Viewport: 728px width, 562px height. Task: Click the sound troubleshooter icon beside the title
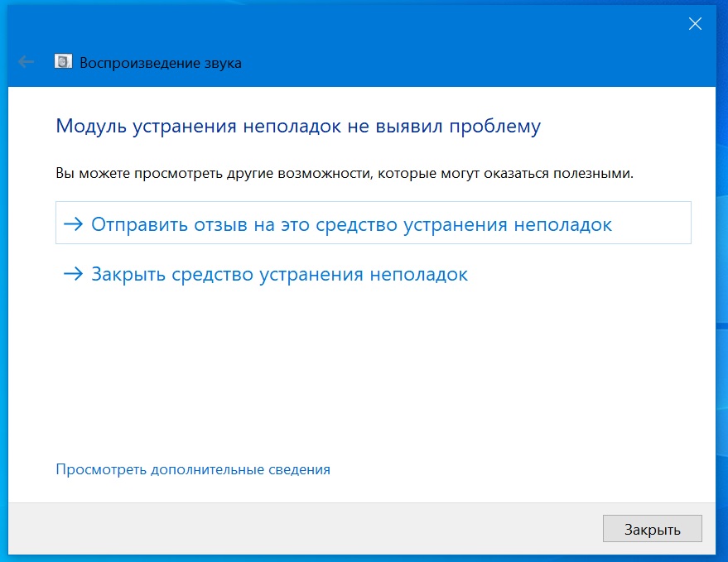click(x=62, y=62)
